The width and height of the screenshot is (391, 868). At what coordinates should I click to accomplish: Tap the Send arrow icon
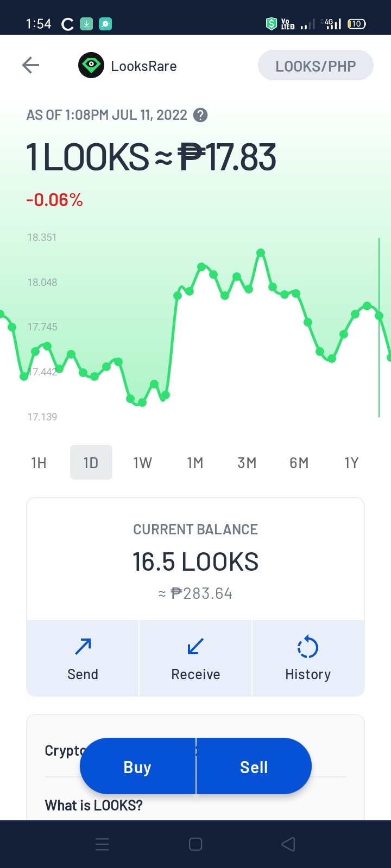83,647
